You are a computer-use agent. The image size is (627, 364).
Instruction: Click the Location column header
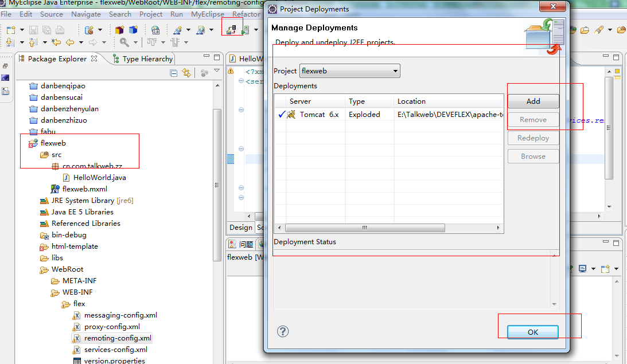[449, 101]
